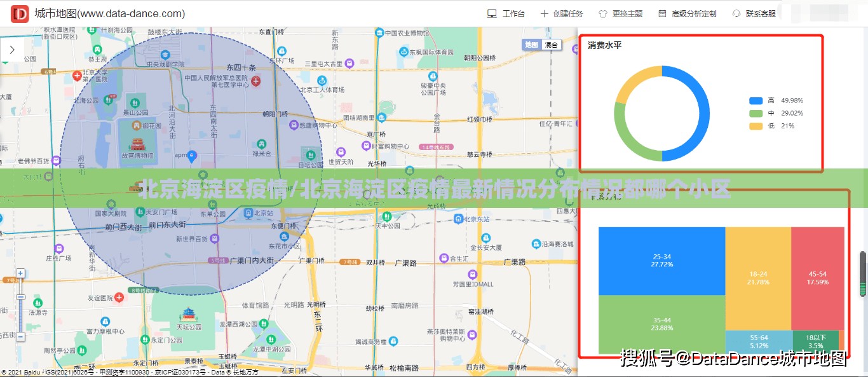
Task: Click the 沿海赛洛城 marker icon
Action: [535, 243]
